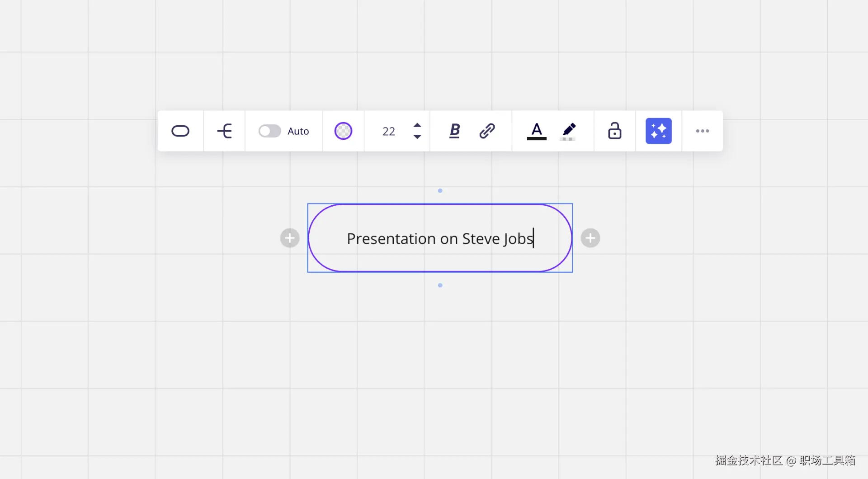Select the font size value 22
Screen dimensions: 868x479
point(389,132)
